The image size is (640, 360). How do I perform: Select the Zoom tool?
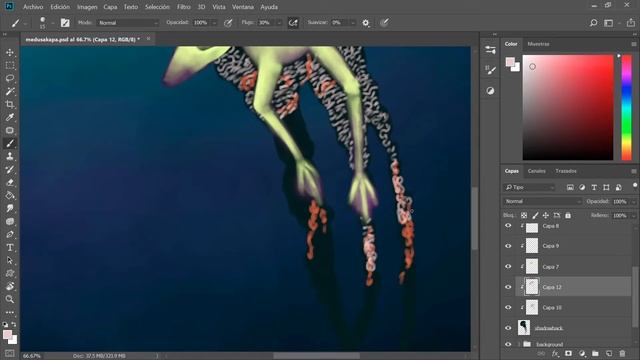pos(10,299)
